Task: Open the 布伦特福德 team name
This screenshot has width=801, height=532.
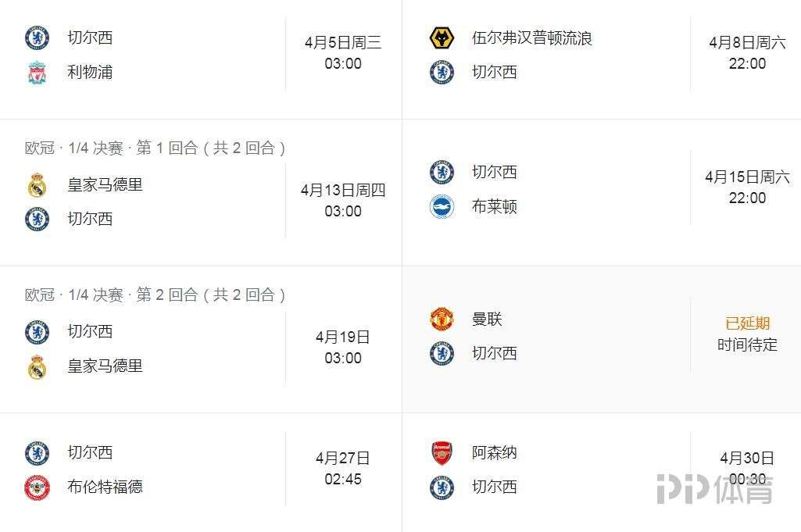Action: 105,487
